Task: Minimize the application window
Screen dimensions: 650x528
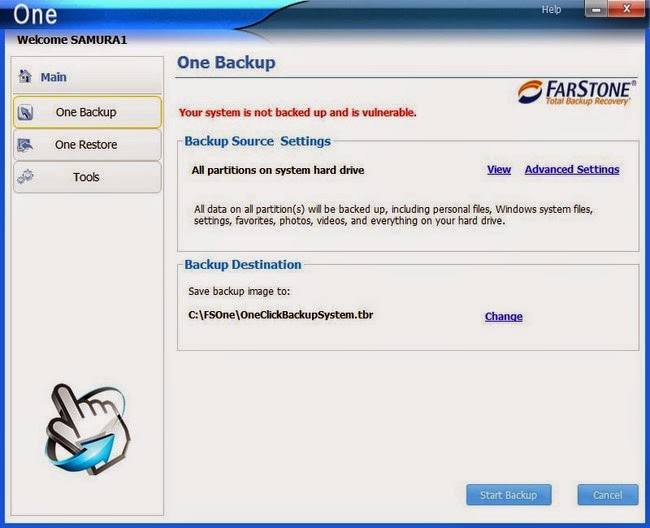Action: (x=596, y=9)
